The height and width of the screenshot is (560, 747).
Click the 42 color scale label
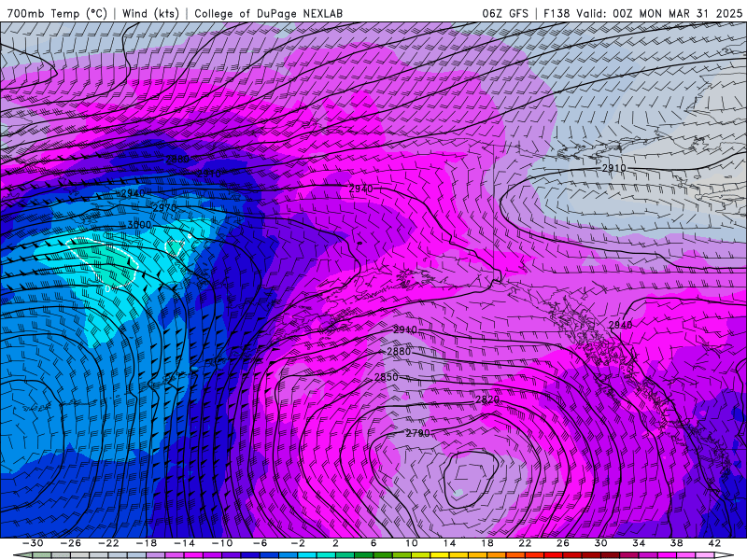714,543
